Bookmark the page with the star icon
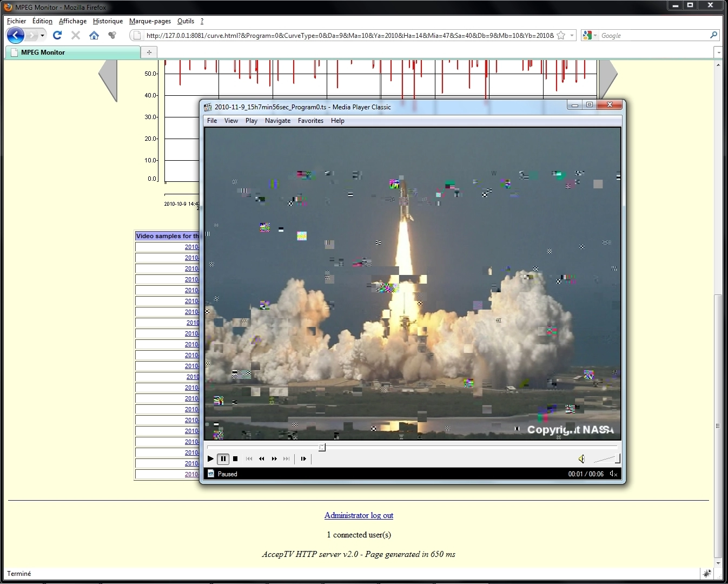728x584 pixels. (x=561, y=36)
